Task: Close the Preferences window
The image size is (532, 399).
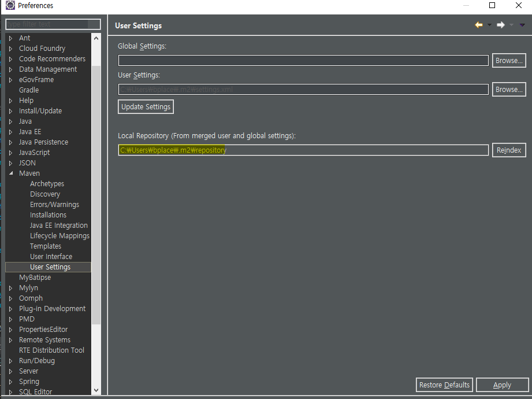Action: tap(519, 5)
